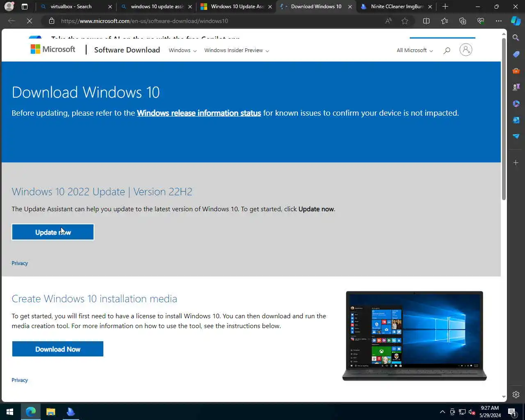
Task: Open Edge Settings and more menu
Action: [x=499, y=21]
